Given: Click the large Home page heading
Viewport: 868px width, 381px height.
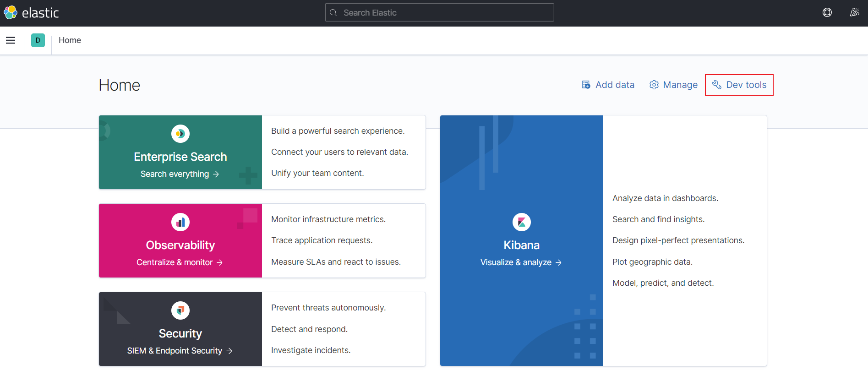Looking at the screenshot, I should coord(119,85).
